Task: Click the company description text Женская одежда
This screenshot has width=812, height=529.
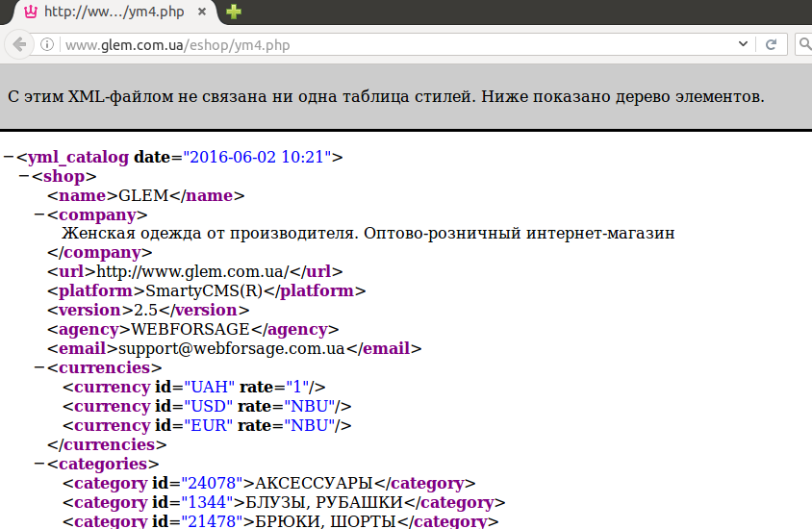Action: point(368,234)
